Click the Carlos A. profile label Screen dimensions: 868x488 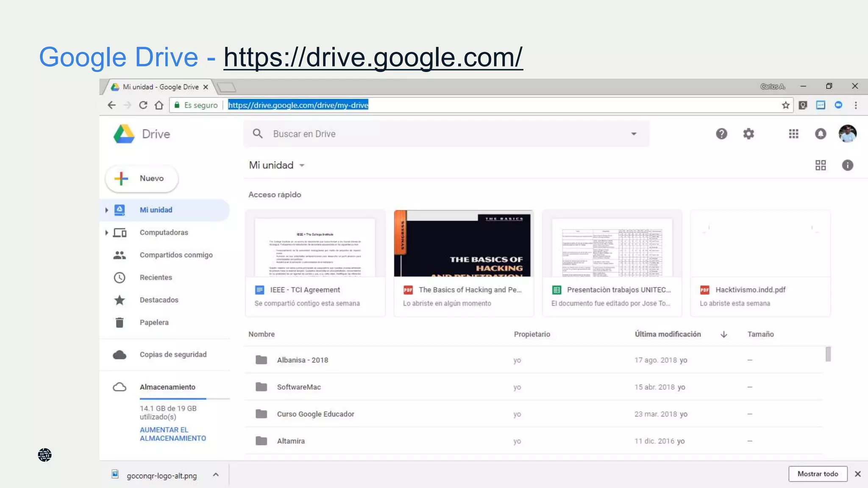(773, 86)
